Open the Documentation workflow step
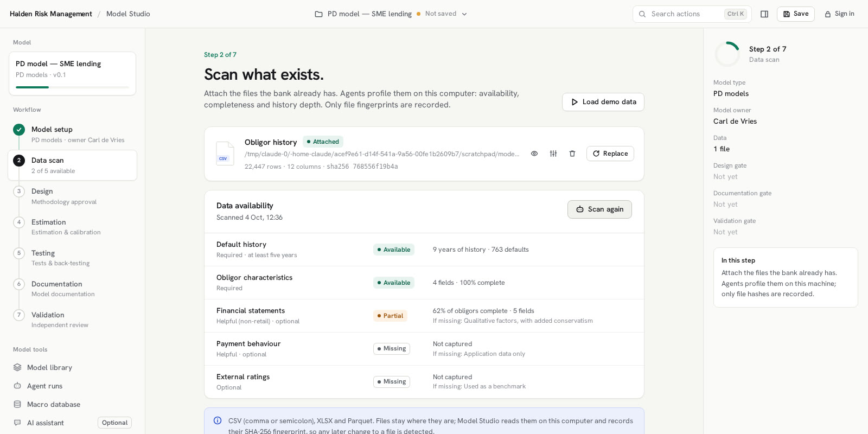 73,289
